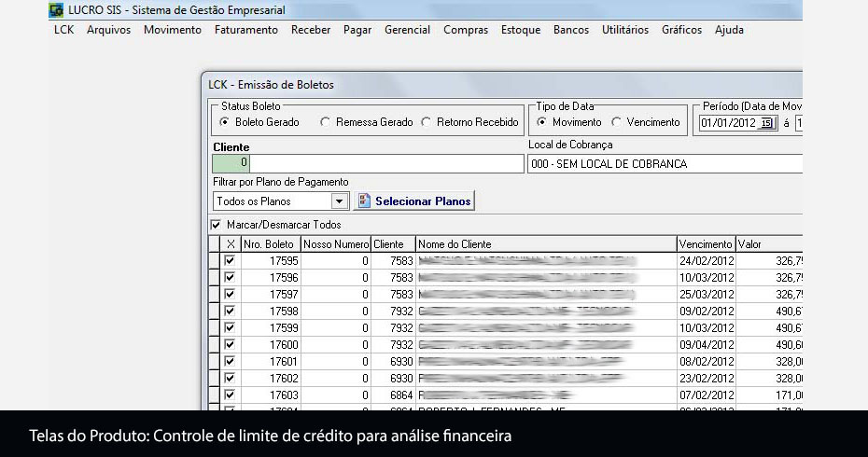Select the Retorno Recebido status

pos(426,122)
